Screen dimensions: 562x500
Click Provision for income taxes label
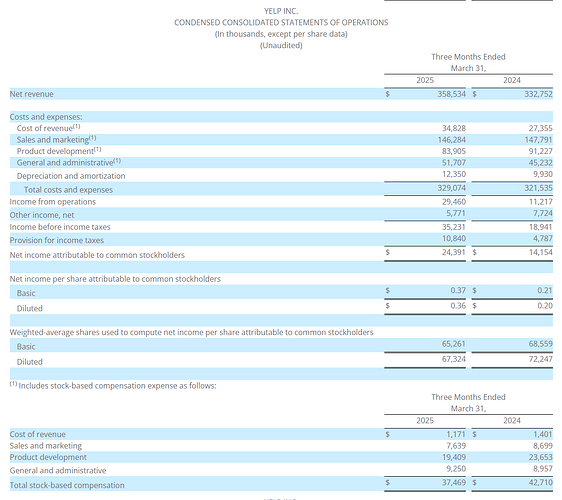click(x=57, y=240)
